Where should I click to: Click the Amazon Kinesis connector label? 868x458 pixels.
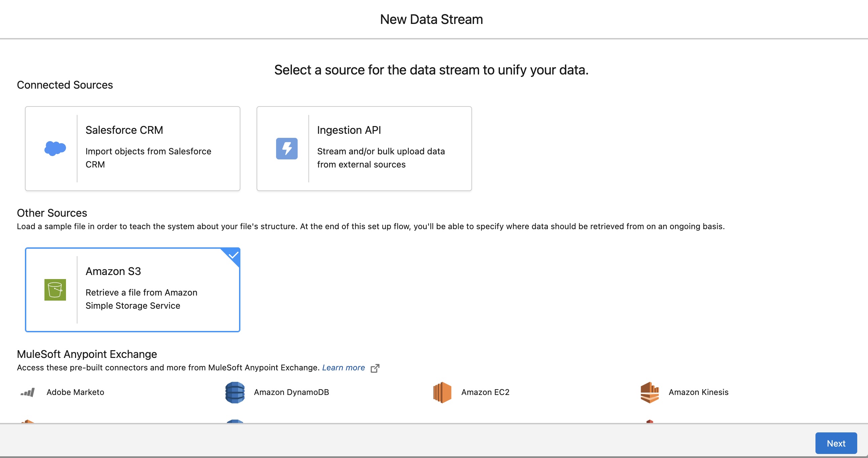pyautogui.click(x=699, y=392)
